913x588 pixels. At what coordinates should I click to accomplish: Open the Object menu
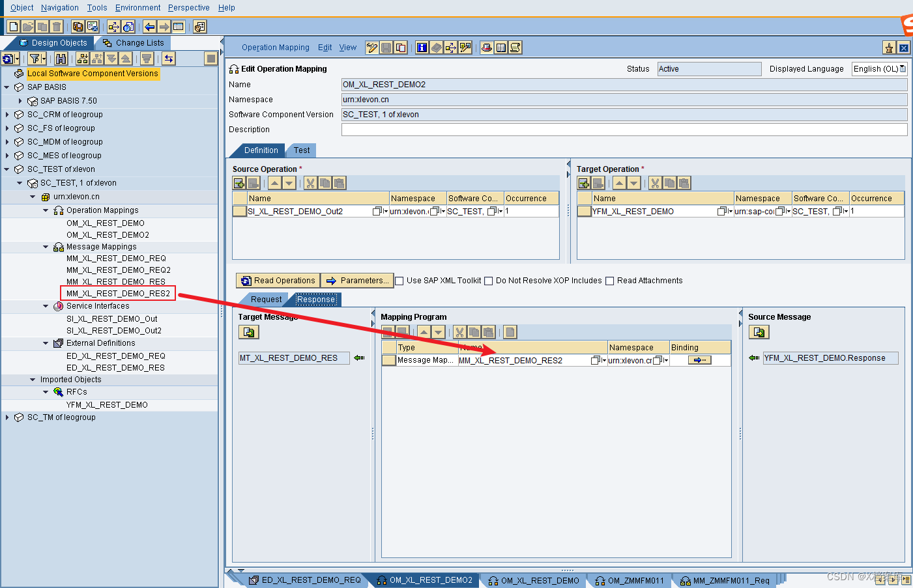point(22,8)
